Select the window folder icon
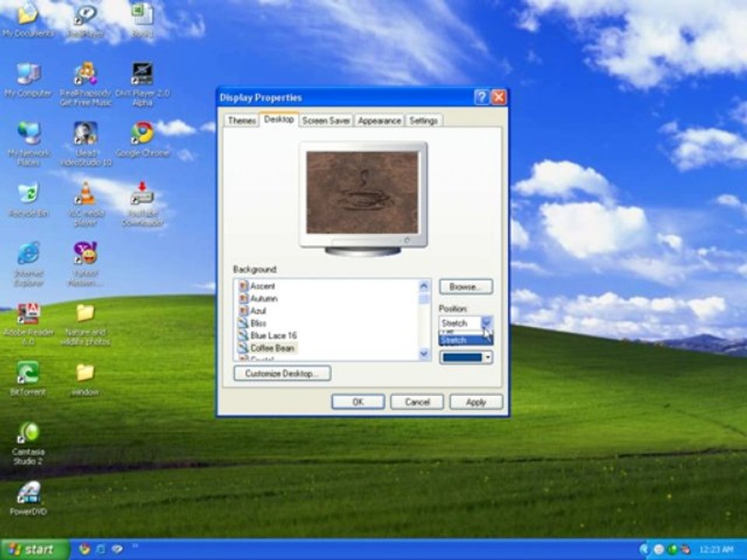 pos(86,379)
